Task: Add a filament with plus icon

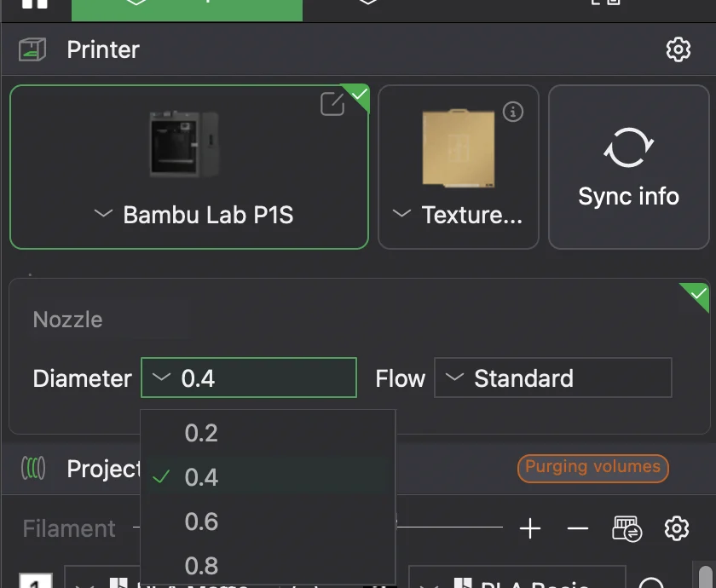Action: coord(529,528)
